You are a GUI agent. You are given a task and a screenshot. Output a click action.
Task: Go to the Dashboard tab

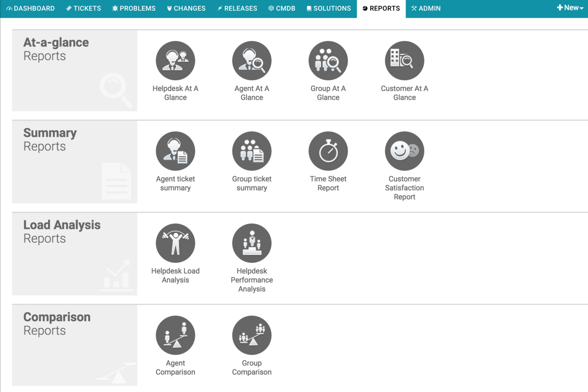pos(31,8)
